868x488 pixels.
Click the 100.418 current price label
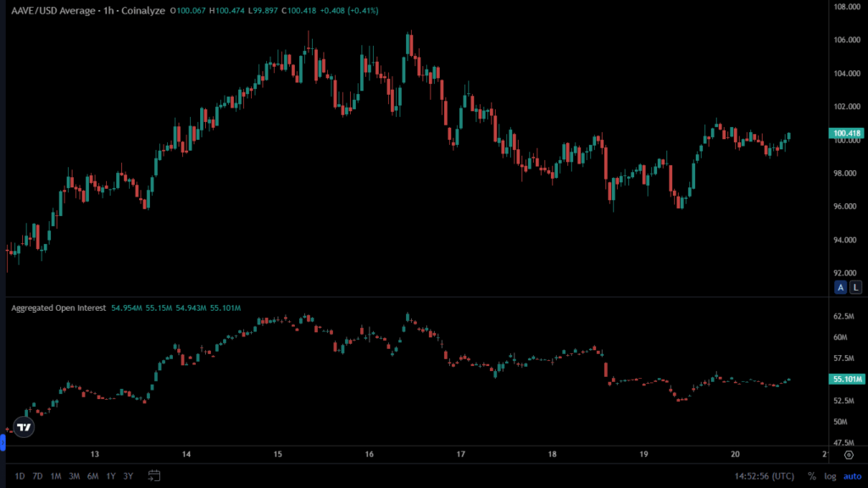(848, 133)
